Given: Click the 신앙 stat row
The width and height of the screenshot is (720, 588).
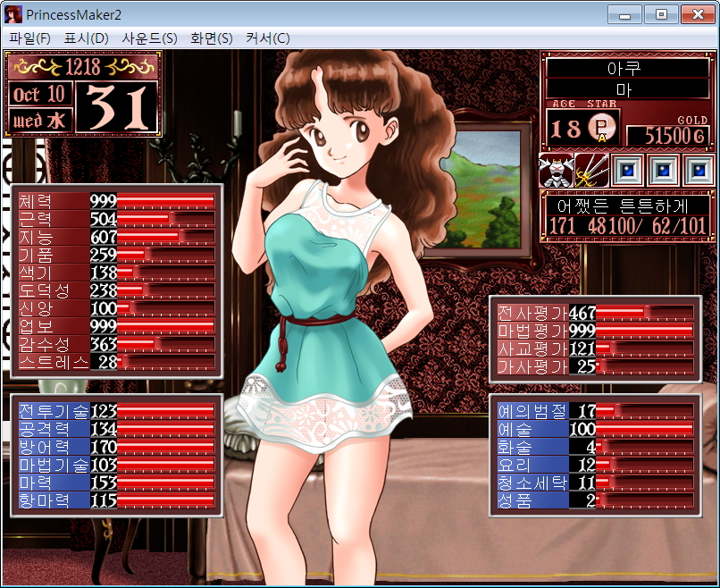Looking at the screenshot, I should click(x=117, y=308).
